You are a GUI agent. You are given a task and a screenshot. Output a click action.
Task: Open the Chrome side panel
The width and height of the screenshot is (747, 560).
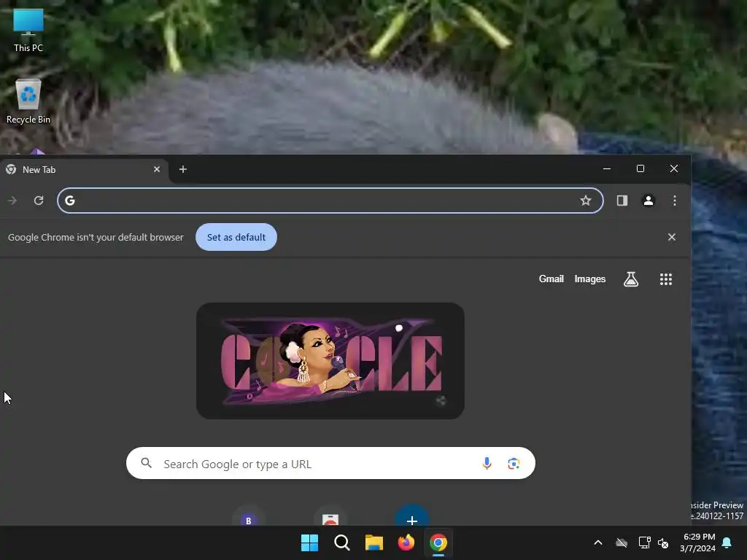tap(622, 201)
